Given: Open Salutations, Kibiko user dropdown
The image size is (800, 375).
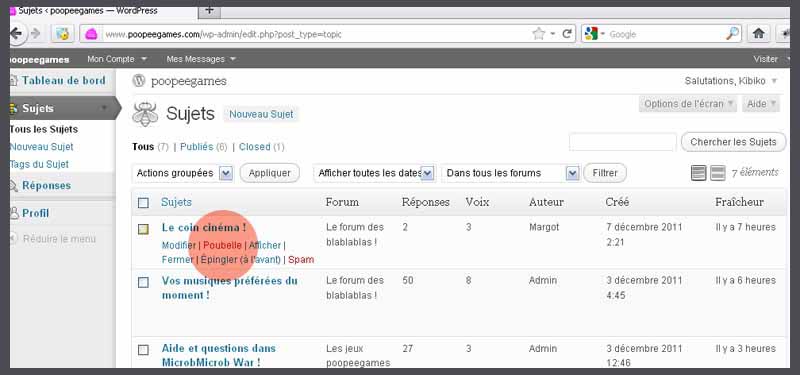Looking at the screenshot, I should tap(731, 81).
